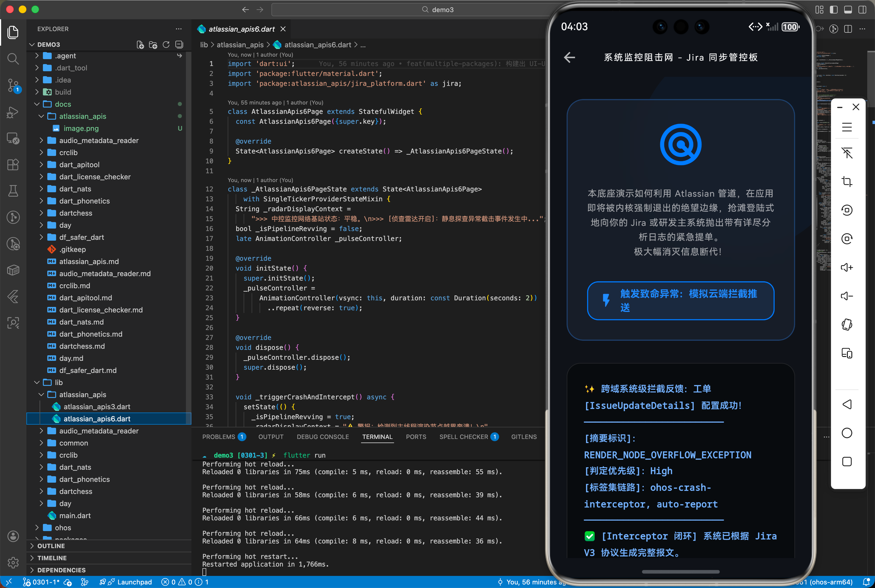Toggle the emulator always-on-top pin
The width and height of the screenshot is (875, 588).
[x=847, y=153]
